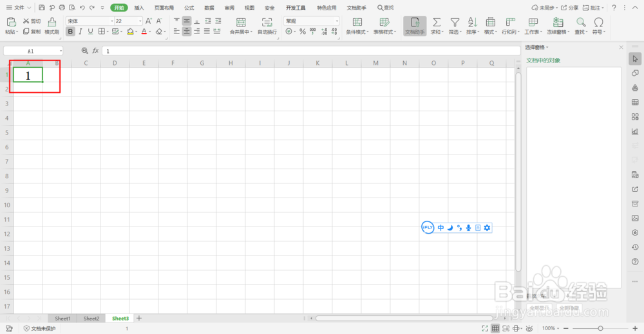Click Copy (复制) button
This screenshot has width=644, height=334.
32,32
